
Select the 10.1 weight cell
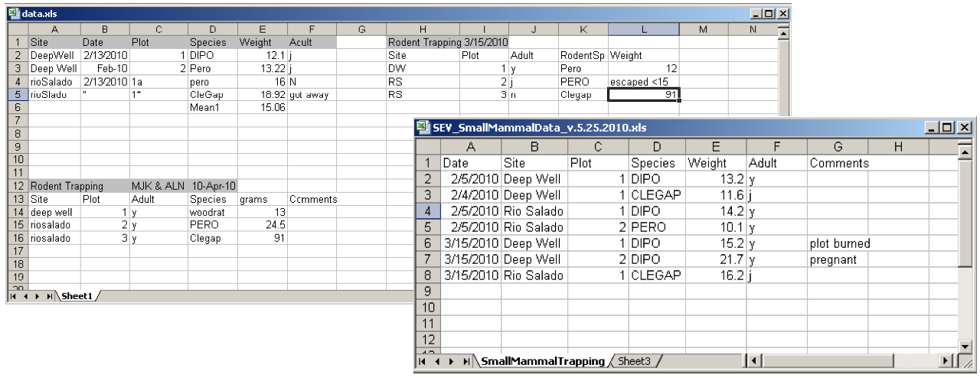pos(716,227)
